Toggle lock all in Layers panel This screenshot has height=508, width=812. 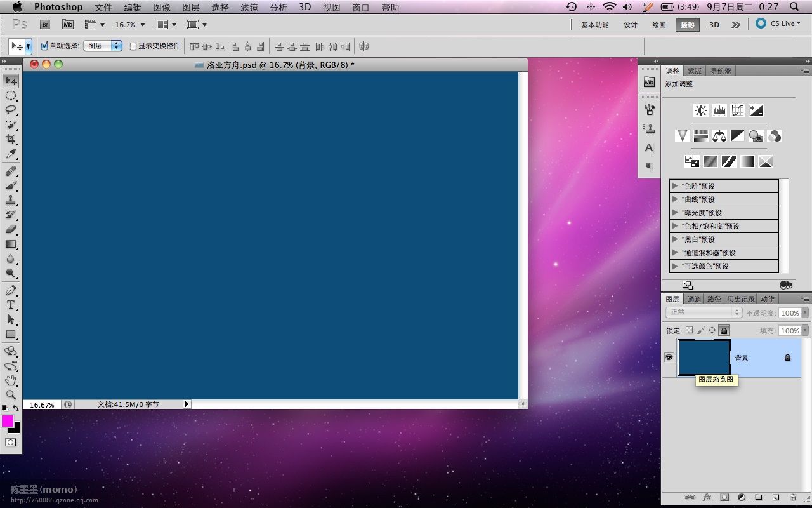[x=724, y=330]
